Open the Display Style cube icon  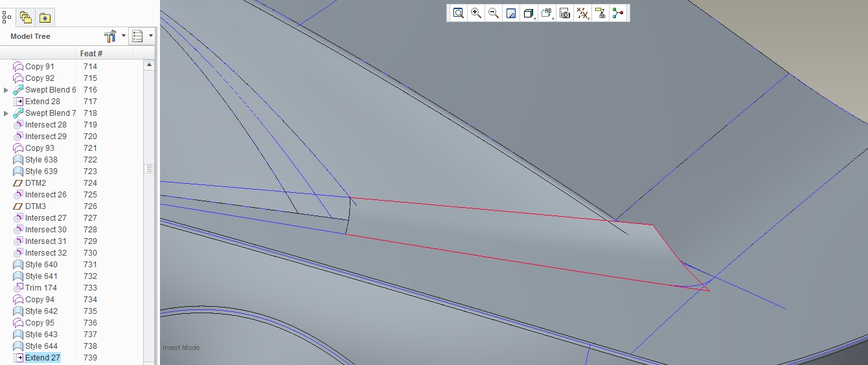[529, 13]
